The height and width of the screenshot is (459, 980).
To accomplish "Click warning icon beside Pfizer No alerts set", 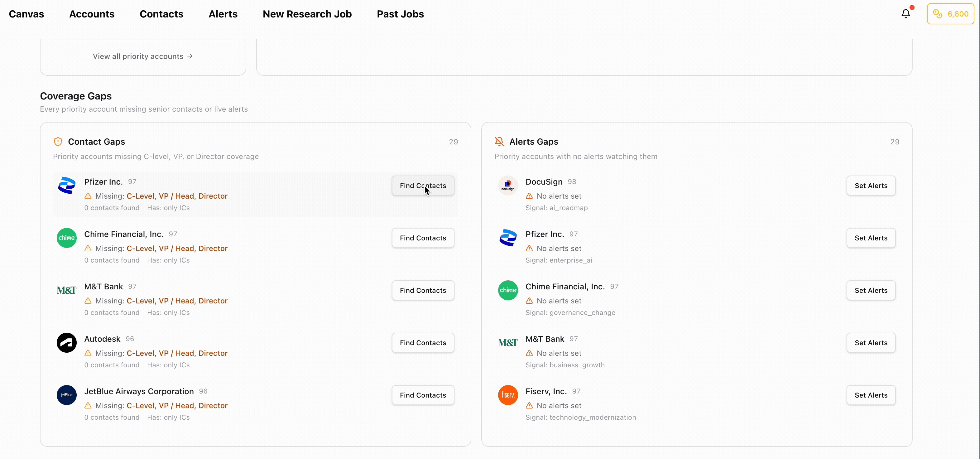I will [x=529, y=249].
